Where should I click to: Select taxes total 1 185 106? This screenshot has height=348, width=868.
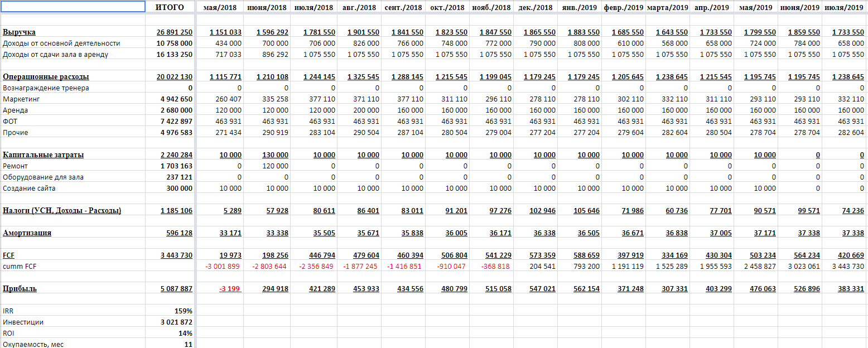pos(170,211)
